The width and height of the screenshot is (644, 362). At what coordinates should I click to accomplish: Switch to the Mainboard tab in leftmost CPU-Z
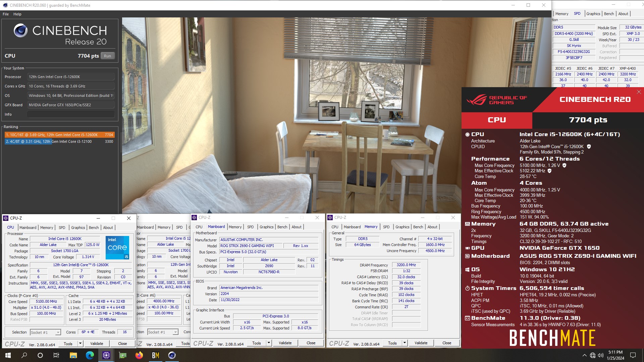tap(28, 228)
